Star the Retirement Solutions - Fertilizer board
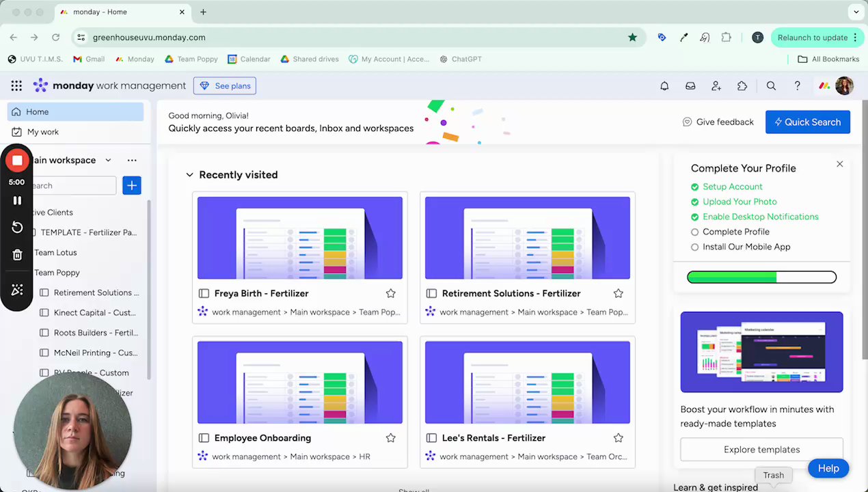This screenshot has height=492, width=868. click(x=618, y=293)
